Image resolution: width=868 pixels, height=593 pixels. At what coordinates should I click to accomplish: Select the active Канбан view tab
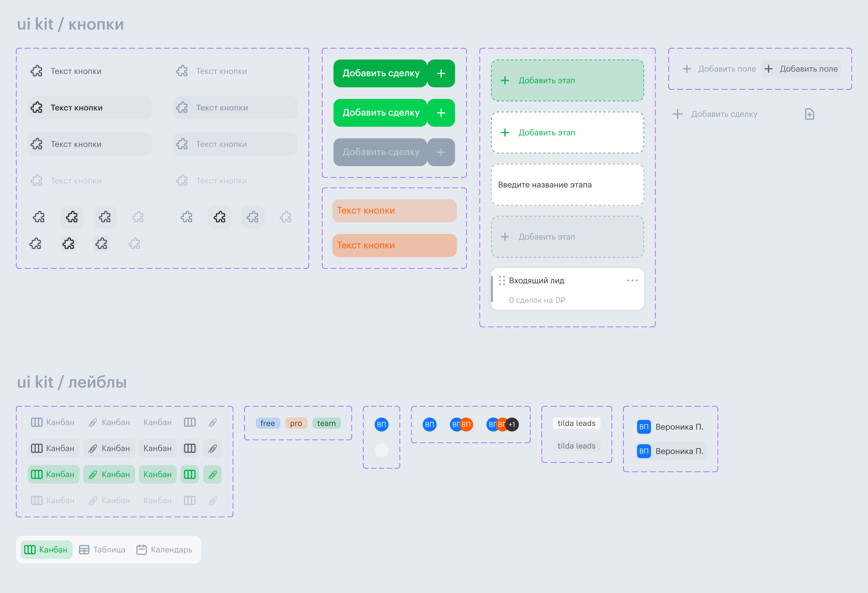point(46,550)
